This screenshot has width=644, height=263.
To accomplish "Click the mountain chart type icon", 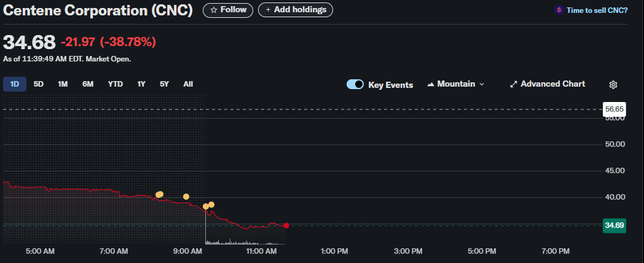I will click(x=431, y=84).
